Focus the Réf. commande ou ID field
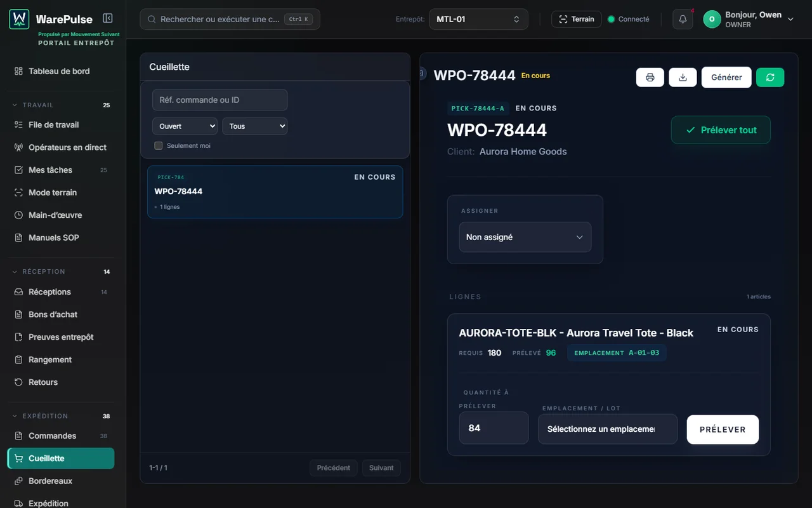 (219, 100)
